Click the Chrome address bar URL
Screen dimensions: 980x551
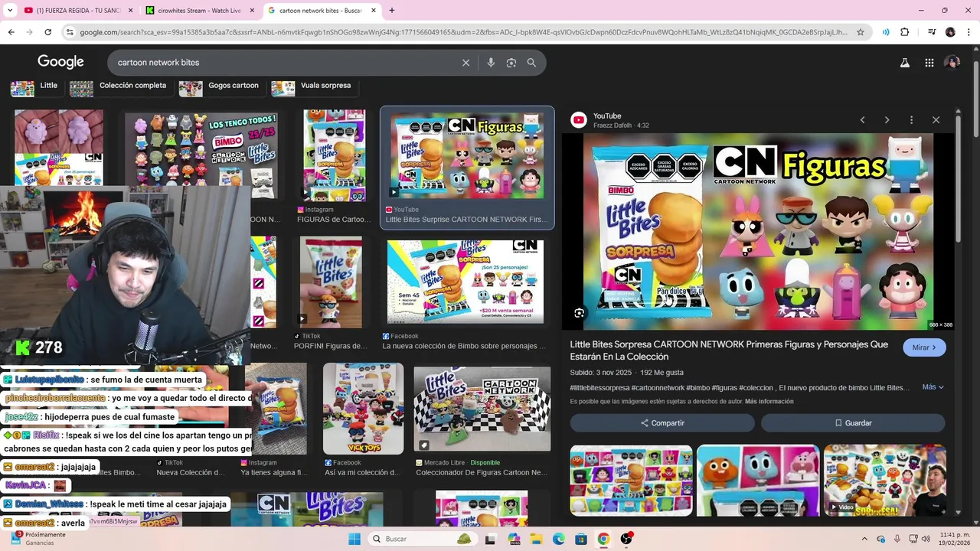(x=463, y=32)
